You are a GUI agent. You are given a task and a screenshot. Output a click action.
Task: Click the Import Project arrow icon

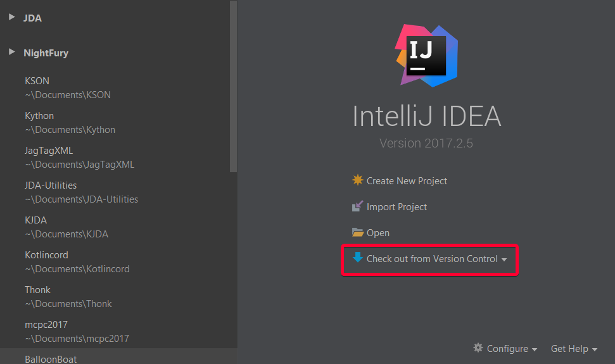(358, 206)
